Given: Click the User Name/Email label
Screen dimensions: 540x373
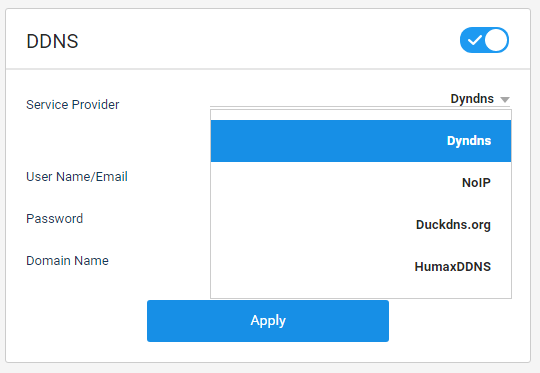Looking at the screenshot, I should 77,177.
